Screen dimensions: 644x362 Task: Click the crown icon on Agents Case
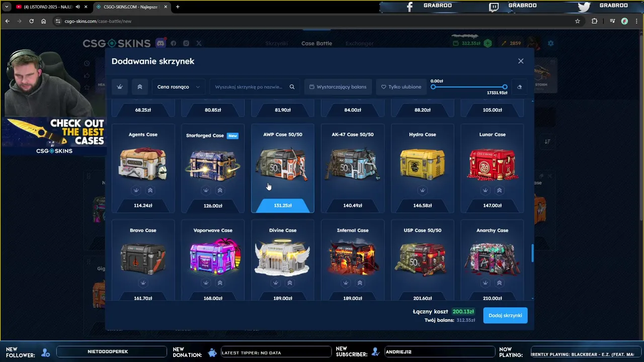(136, 190)
